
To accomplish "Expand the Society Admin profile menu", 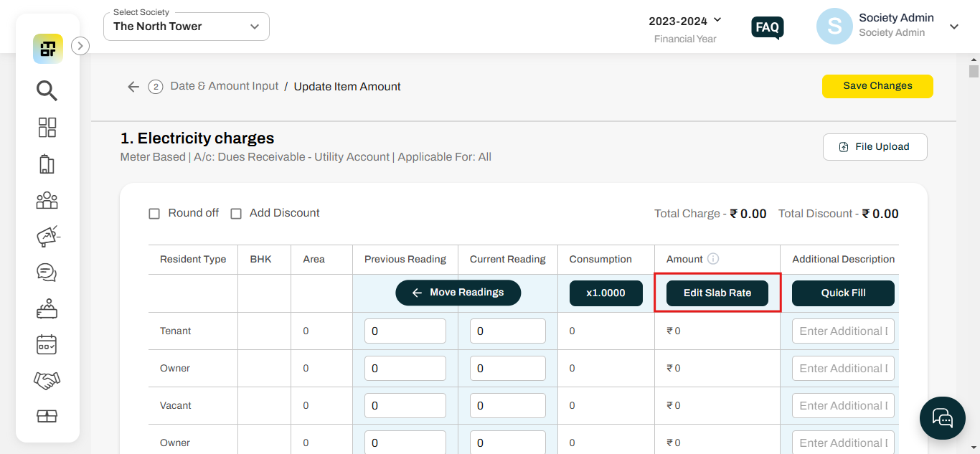I will point(953,26).
